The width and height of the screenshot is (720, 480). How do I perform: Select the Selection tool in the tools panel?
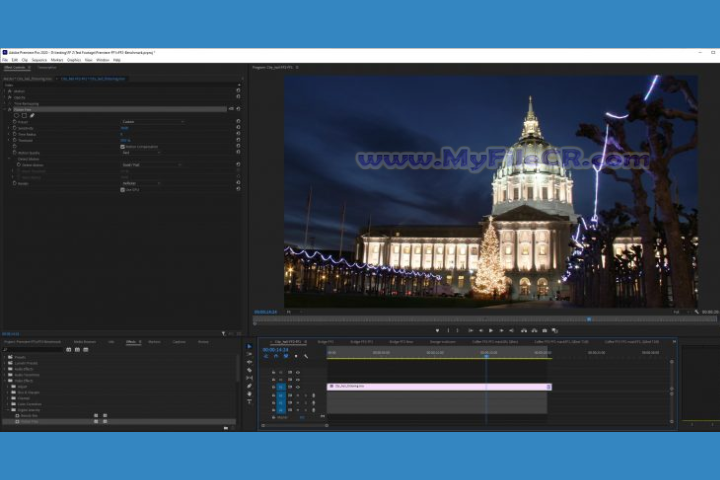249,346
